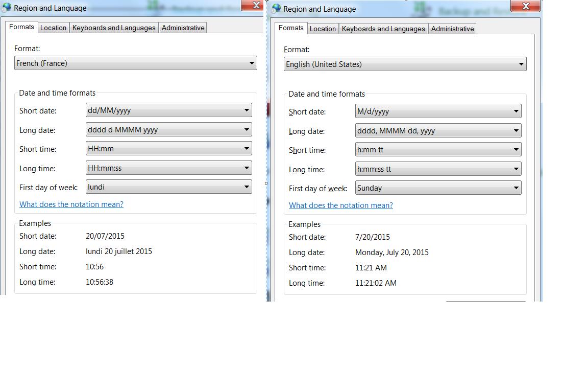Select the Formats tab on the French dialog

click(21, 27)
